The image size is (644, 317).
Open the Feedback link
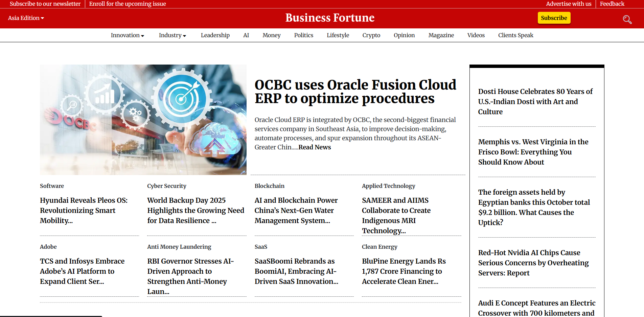click(612, 4)
